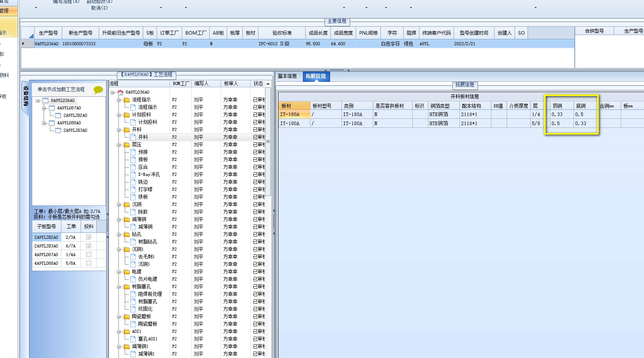Viewport: 644px width, 358px height.
Task: Click the document icon for 预排 step
Action: [x=133, y=152]
